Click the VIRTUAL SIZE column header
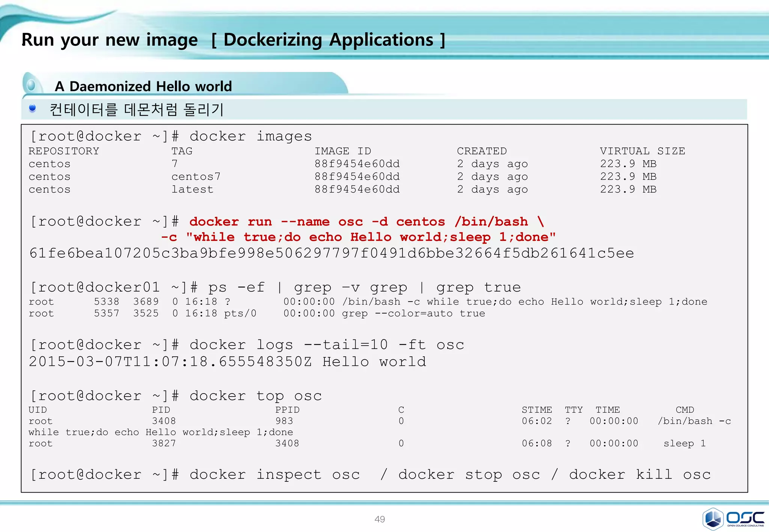Image resolution: width=769 pixels, height=532 pixels. 642,151
